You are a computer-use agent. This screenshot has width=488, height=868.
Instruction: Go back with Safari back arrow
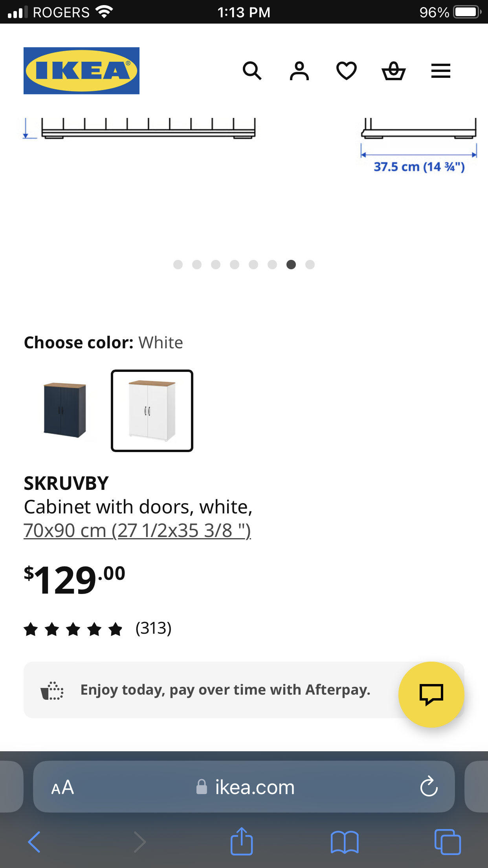pyautogui.click(x=35, y=842)
